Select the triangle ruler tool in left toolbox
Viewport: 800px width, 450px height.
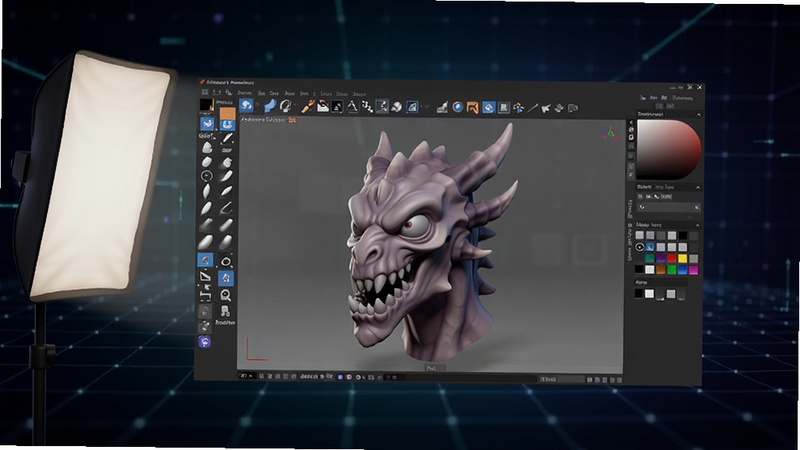[205, 277]
